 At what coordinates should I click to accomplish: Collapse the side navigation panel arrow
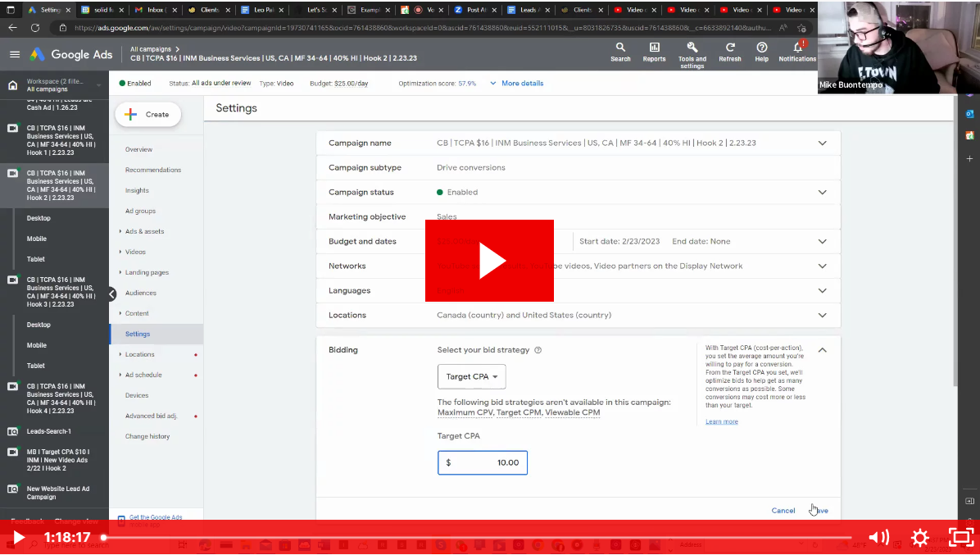tap(111, 294)
